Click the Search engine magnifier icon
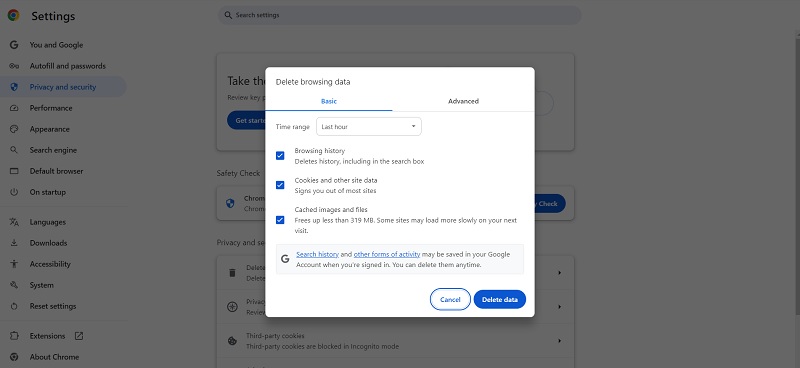Screen dimensions: 800x368 coord(14,150)
